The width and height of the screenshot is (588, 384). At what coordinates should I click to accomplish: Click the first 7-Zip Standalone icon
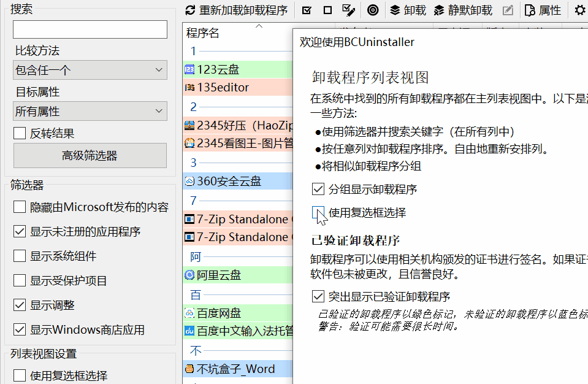(x=189, y=219)
